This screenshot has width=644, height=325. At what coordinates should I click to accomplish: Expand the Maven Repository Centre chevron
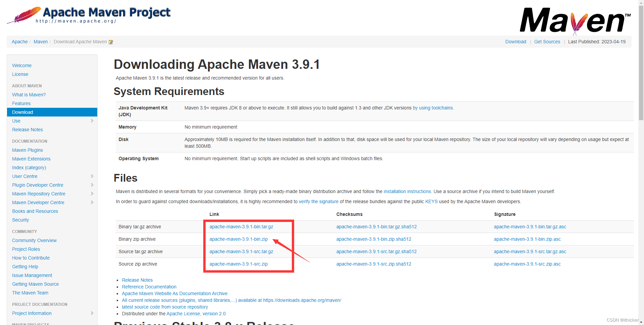tap(92, 194)
